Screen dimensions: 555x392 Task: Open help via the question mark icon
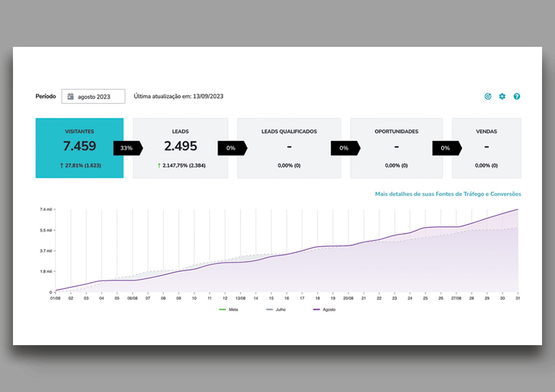click(x=517, y=97)
